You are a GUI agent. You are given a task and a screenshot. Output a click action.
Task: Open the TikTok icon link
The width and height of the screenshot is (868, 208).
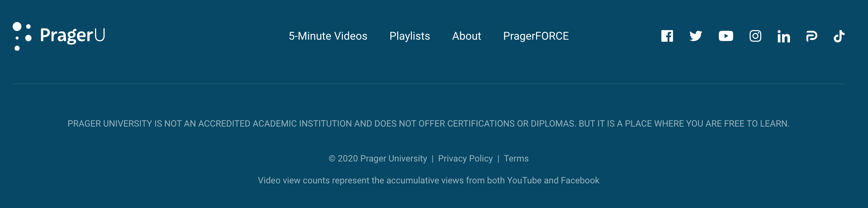click(839, 36)
